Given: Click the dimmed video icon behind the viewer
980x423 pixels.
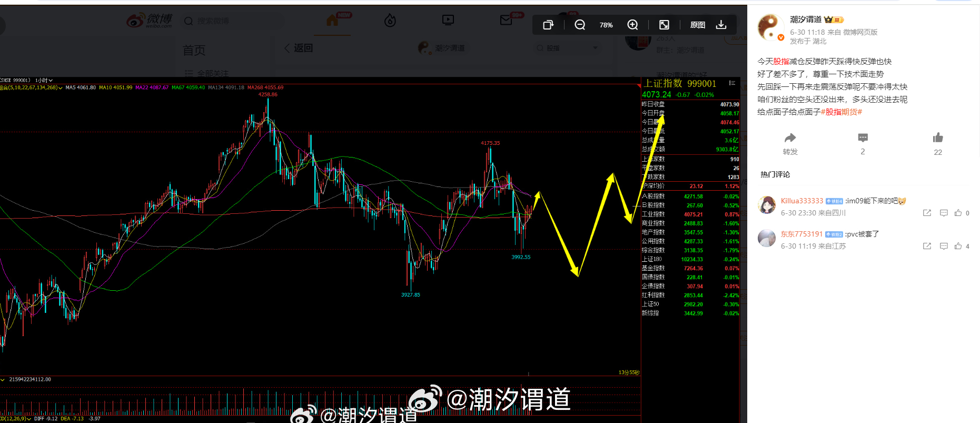Looking at the screenshot, I should point(448,20).
